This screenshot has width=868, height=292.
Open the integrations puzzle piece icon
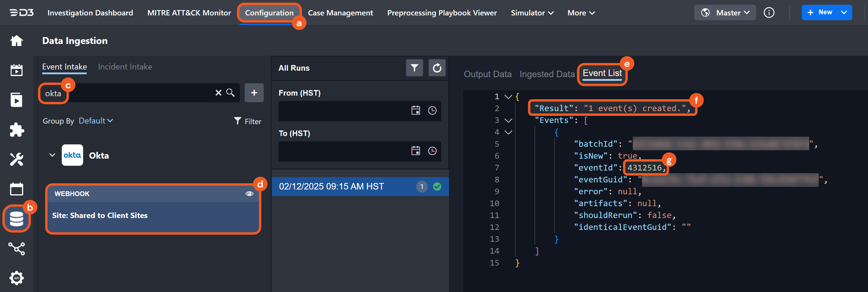[16, 130]
